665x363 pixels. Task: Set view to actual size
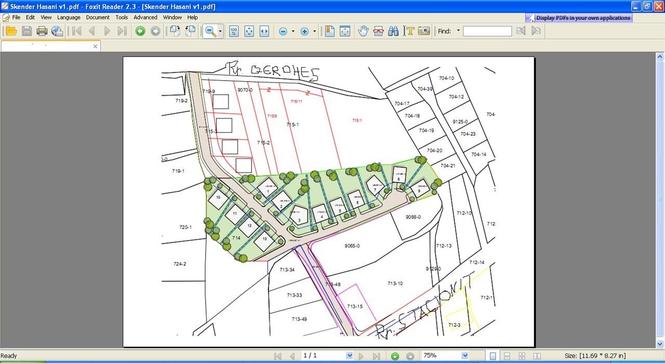pyautogui.click(x=234, y=31)
